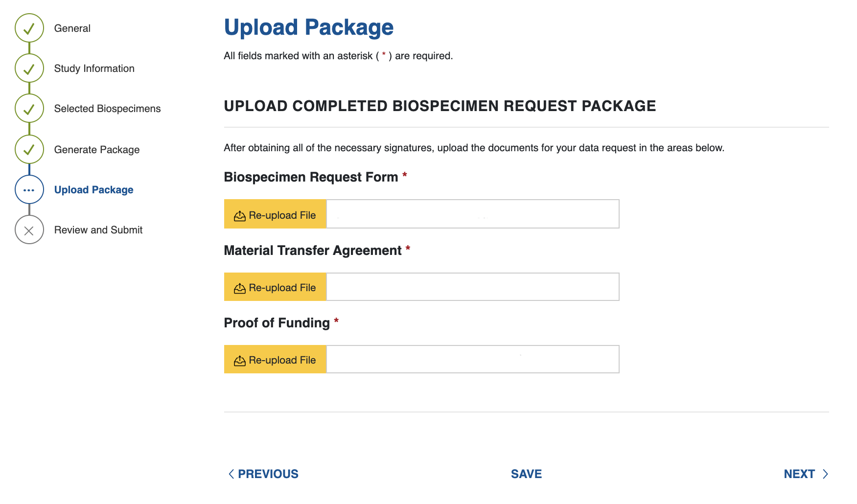Click the General step checkmark icon
Image resolution: width=857 pixels, height=504 pixels.
click(x=29, y=28)
